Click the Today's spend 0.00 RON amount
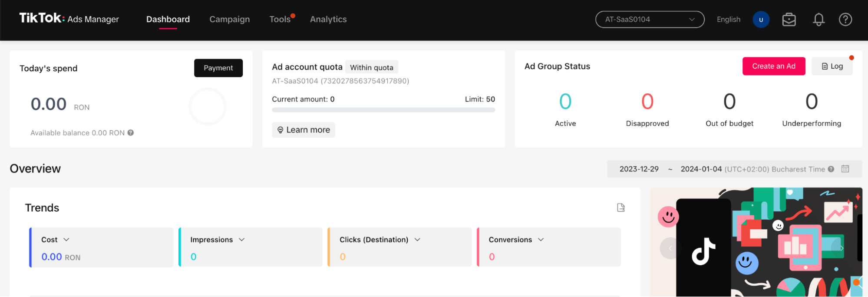The height and width of the screenshot is (297, 868). tap(60, 105)
